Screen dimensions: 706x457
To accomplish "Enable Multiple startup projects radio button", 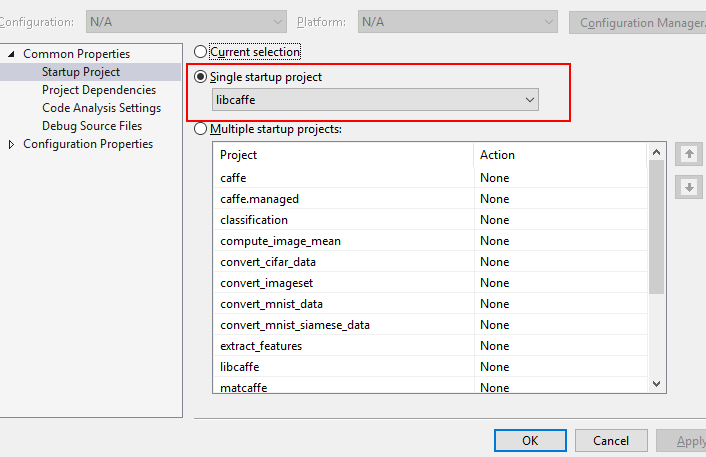I will point(201,129).
